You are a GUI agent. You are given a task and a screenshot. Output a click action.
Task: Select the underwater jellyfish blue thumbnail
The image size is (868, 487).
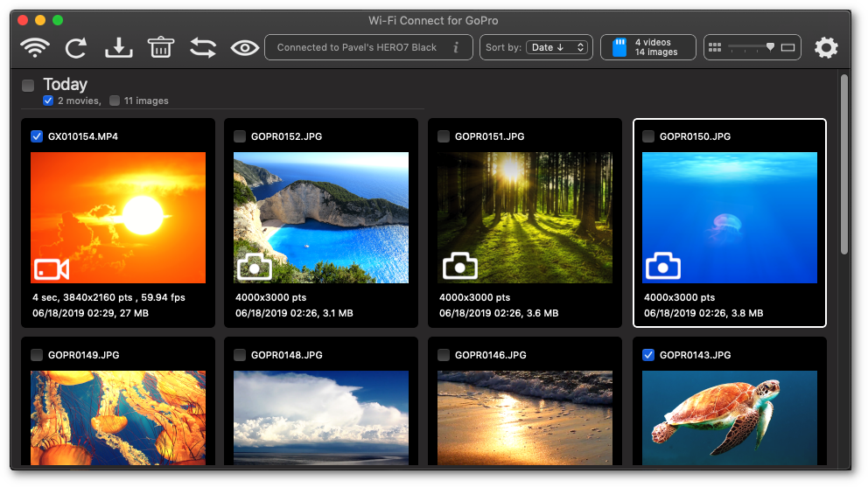(x=730, y=218)
